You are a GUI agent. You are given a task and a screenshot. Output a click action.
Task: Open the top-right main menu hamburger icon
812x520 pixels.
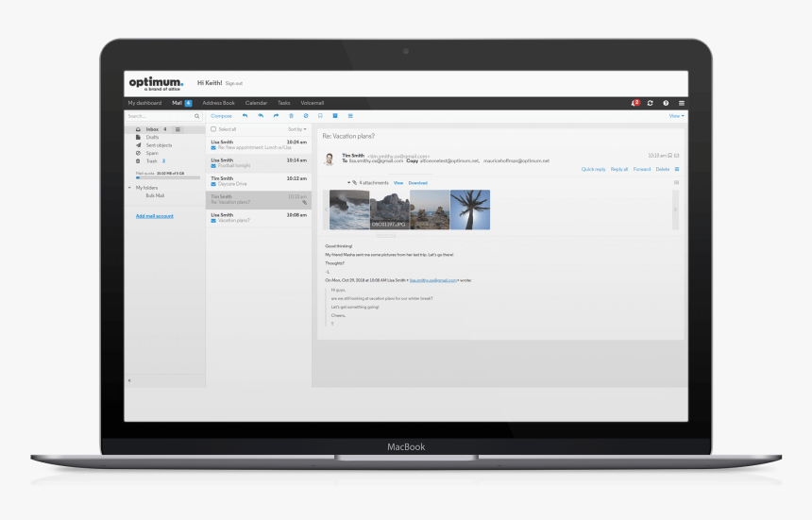pos(682,103)
